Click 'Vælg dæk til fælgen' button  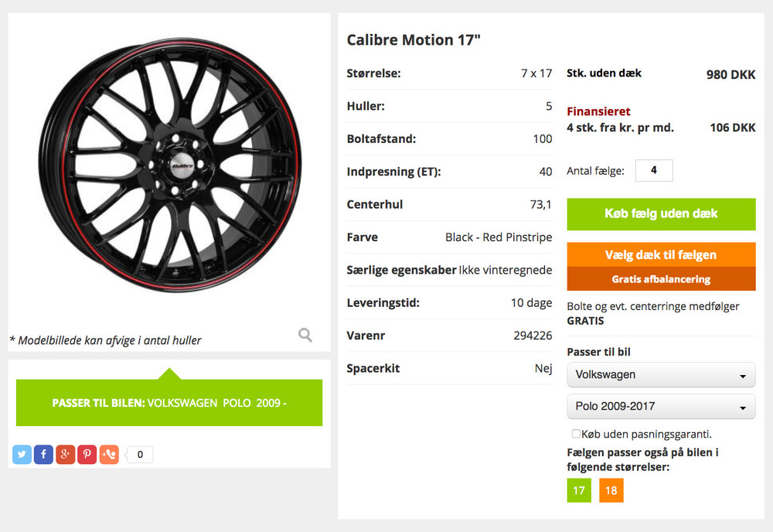click(x=661, y=255)
